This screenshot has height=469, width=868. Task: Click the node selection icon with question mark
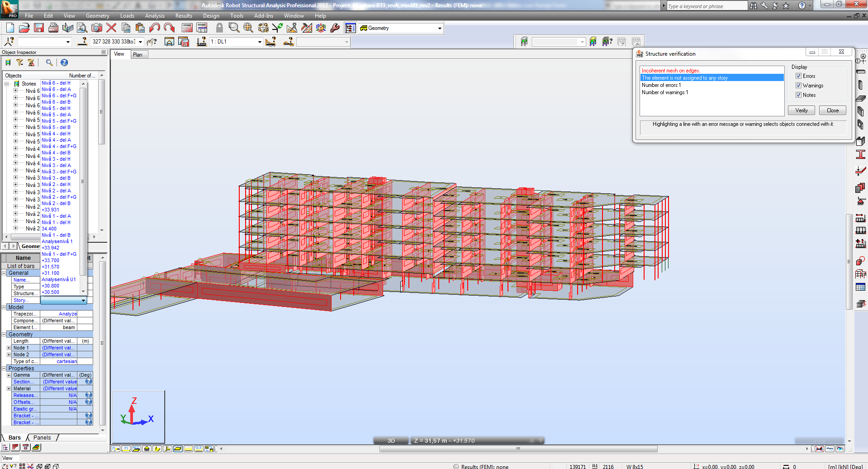9,42
